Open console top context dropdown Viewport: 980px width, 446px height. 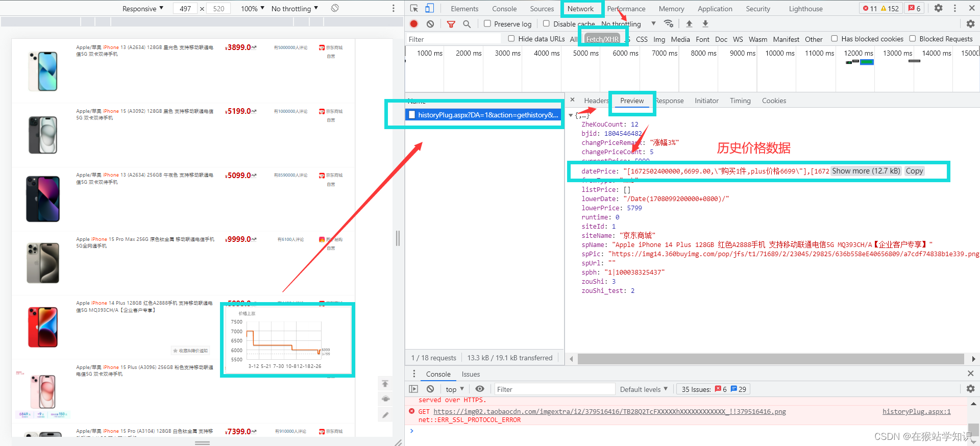[455, 389]
